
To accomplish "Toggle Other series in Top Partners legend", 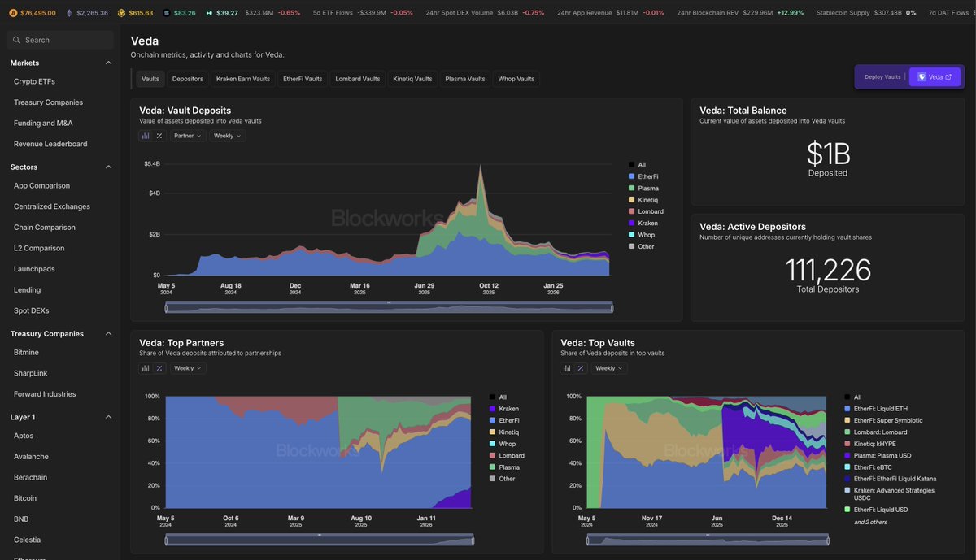I will pos(502,479).
